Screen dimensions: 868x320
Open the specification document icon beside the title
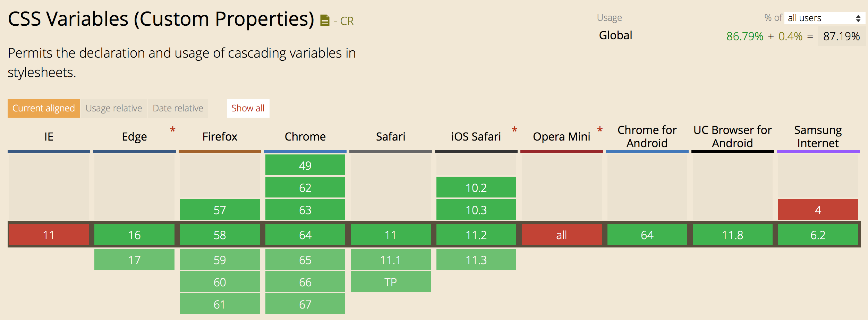click(x=324, y=20)
